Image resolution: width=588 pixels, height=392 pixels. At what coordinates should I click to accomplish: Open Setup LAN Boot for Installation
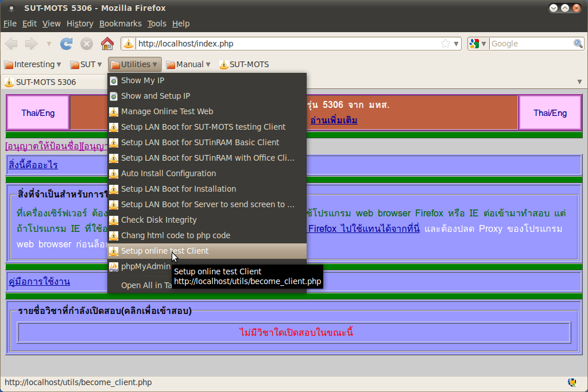[x=207, y=189]
